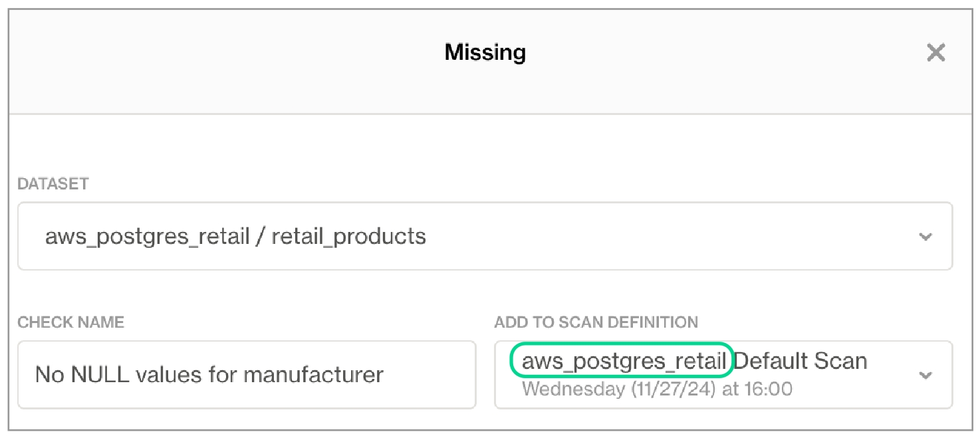980x440 pixels.
Task: Focus the Check Name input field
Action: [x=246, y=375]
